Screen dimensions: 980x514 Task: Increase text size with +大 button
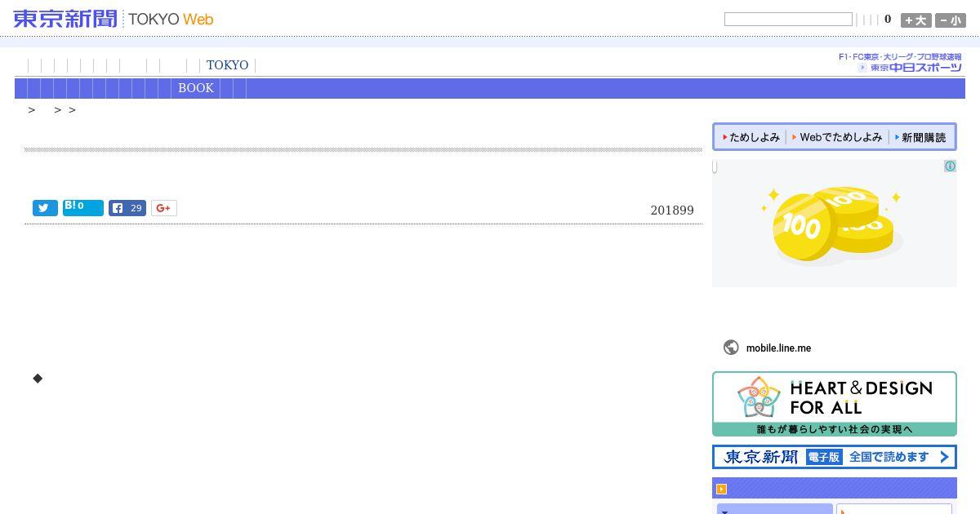click(915, 20)
